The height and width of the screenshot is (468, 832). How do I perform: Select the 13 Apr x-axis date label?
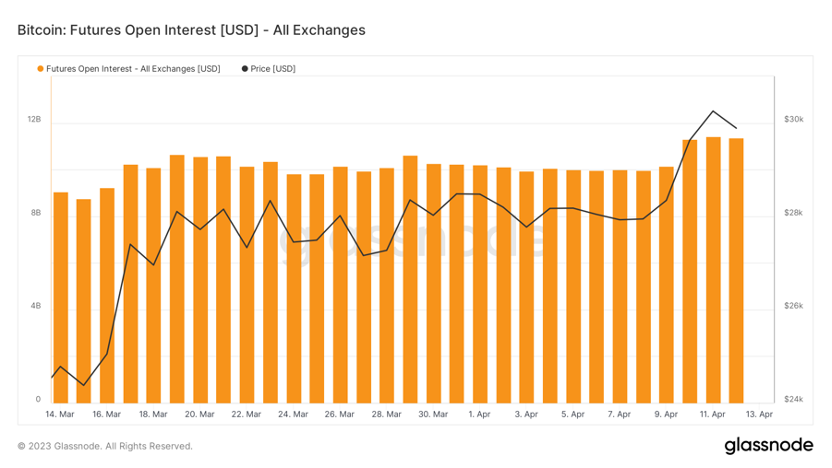pos(759,414)
